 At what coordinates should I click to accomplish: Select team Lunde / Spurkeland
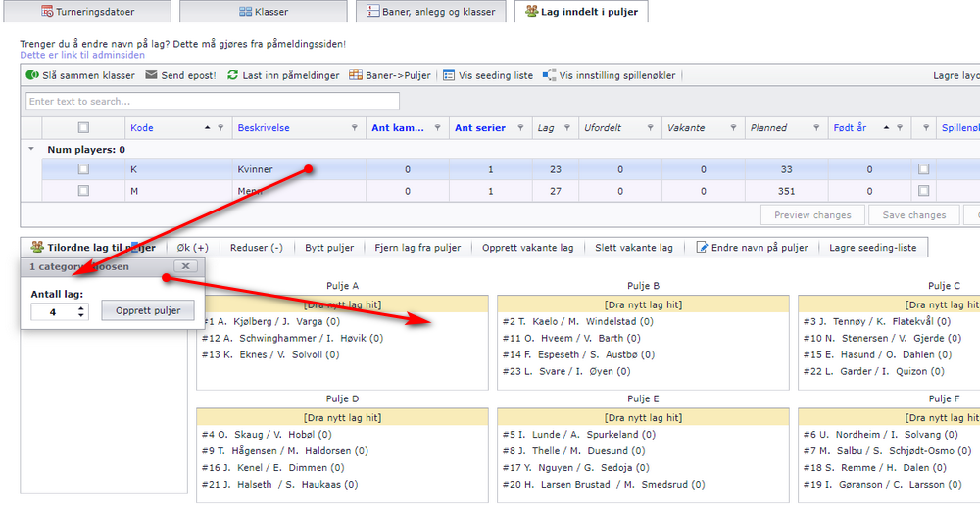(579, 434)
